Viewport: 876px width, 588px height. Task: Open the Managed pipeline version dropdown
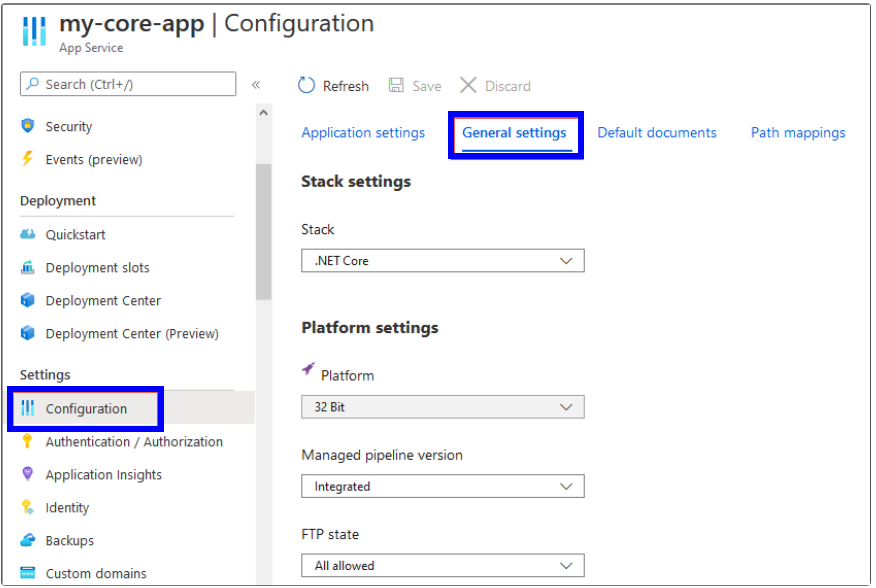[442, 486]
